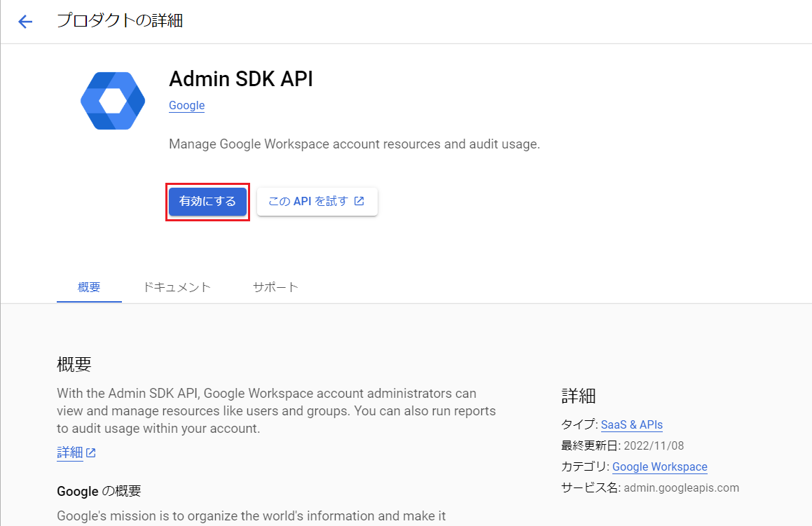Open the Google publisher link
Viewport: 812px width, 526px height.
[186, 106]
